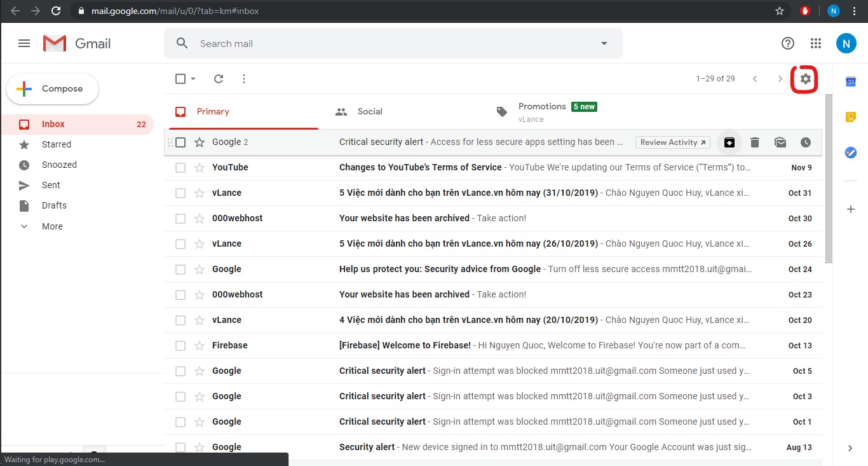Click the Review Activity button
The height and width of the screenshot is (466, 868).
pos(672,142)
